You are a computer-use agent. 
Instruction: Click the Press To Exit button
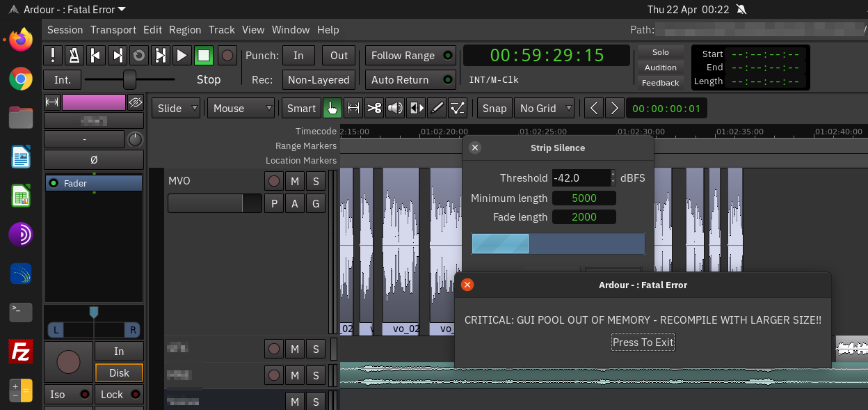tap(643, 342)
